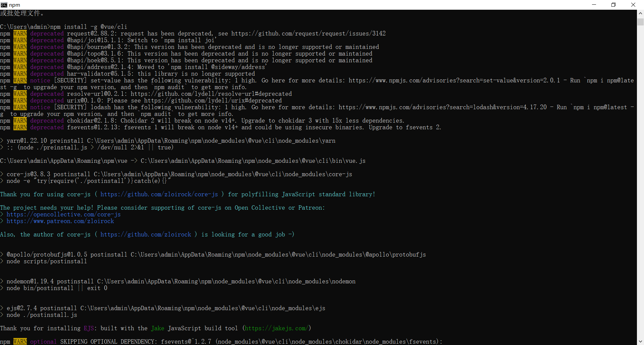Image resolution: width=644 pixels, height=345 pixels.
Task: Click the core-js@3.8.3 postinstall line
Action: [x=176, y=174]
